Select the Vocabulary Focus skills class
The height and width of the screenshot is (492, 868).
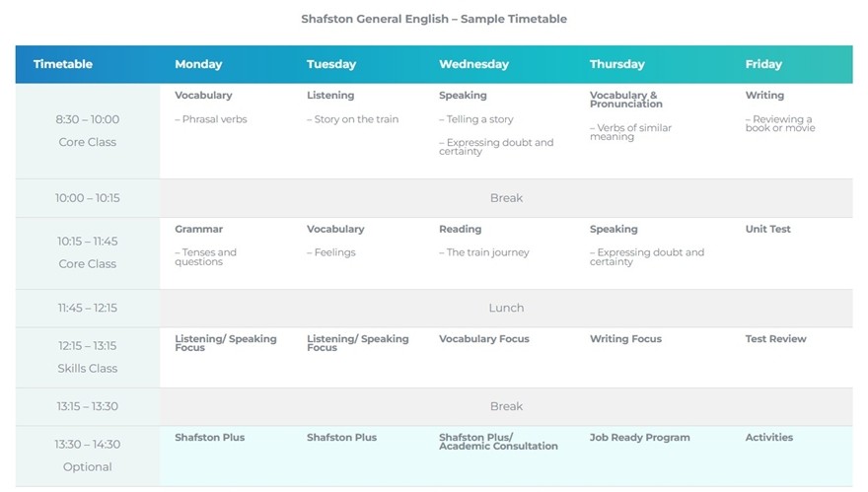point(483,338)
